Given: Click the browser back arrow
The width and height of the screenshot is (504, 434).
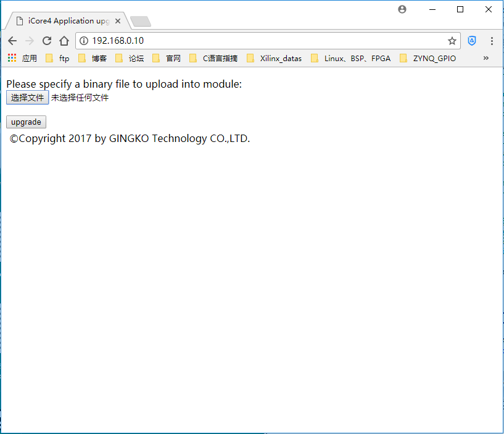Looking at the screenshot, I should (x=12, y=41).
